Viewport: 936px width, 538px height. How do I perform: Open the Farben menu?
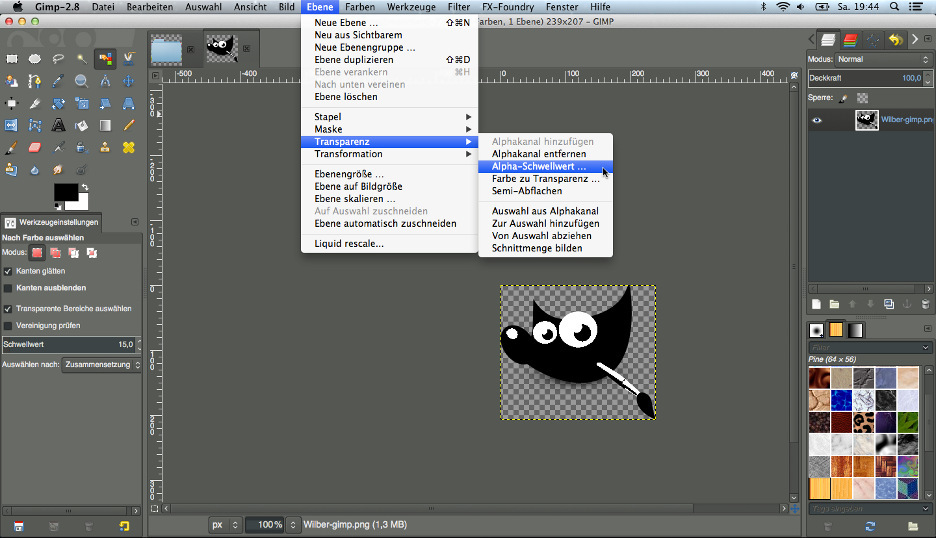click(360, 7)
